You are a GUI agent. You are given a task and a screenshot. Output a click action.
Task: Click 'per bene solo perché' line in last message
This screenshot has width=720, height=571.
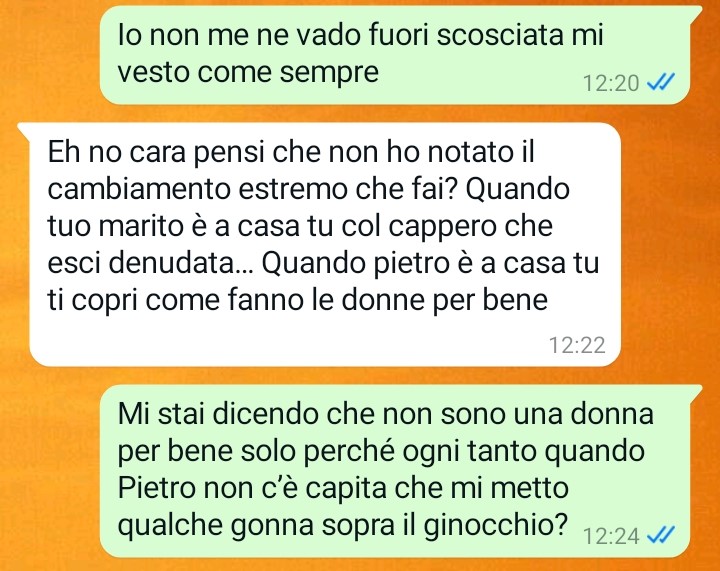tap(256, 451)
